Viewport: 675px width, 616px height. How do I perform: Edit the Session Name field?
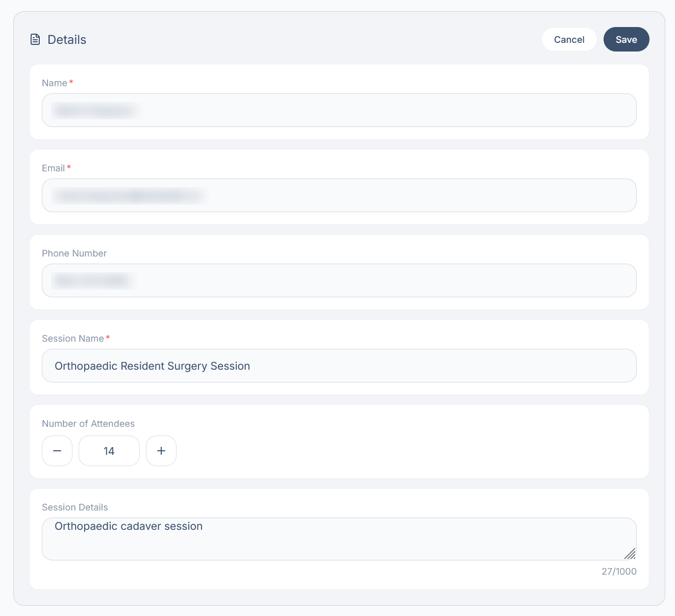tap(339, 366)
